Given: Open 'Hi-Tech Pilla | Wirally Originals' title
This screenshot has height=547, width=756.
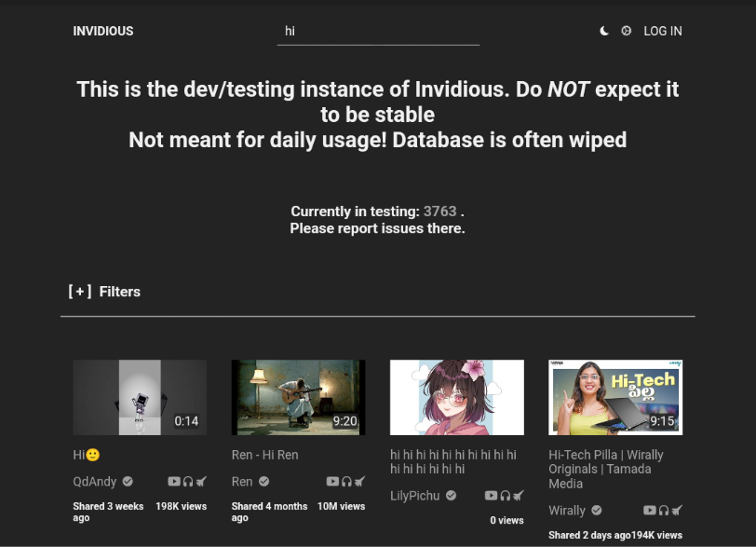Looking at the screenshot, I should tap(606, 469).
